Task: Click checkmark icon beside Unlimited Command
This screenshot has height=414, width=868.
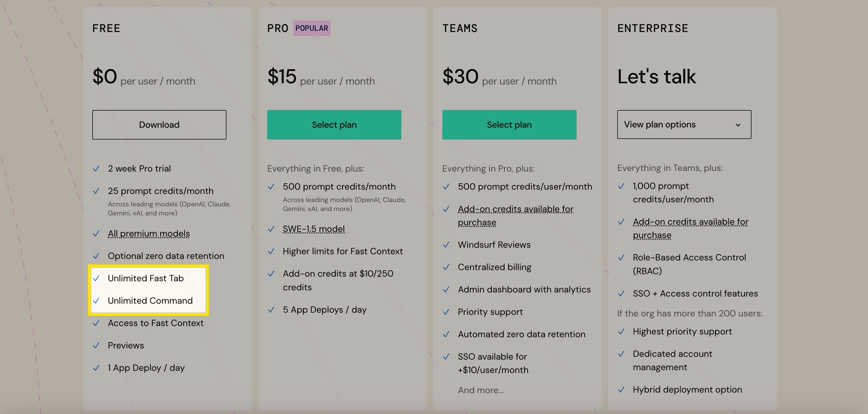Action: [96, 301]
